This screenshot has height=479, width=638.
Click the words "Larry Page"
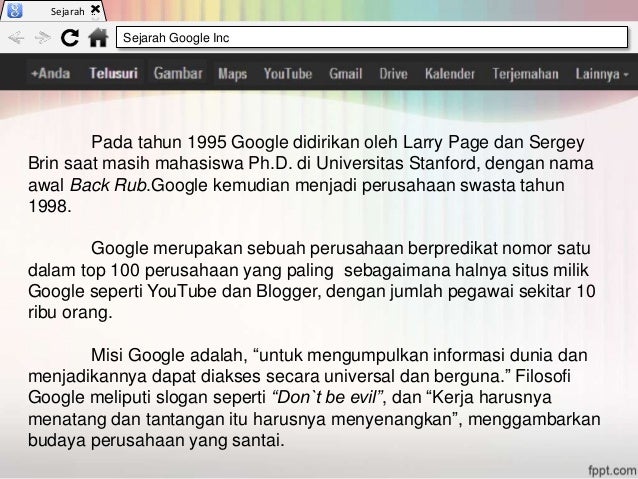point(446,142)
